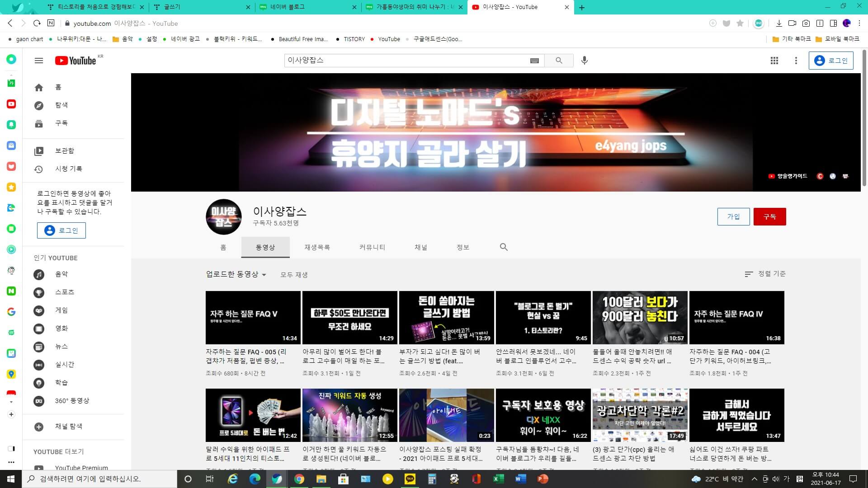Open News (뉴스) category
Screen dimensions: 868x488
click(73, 347)
